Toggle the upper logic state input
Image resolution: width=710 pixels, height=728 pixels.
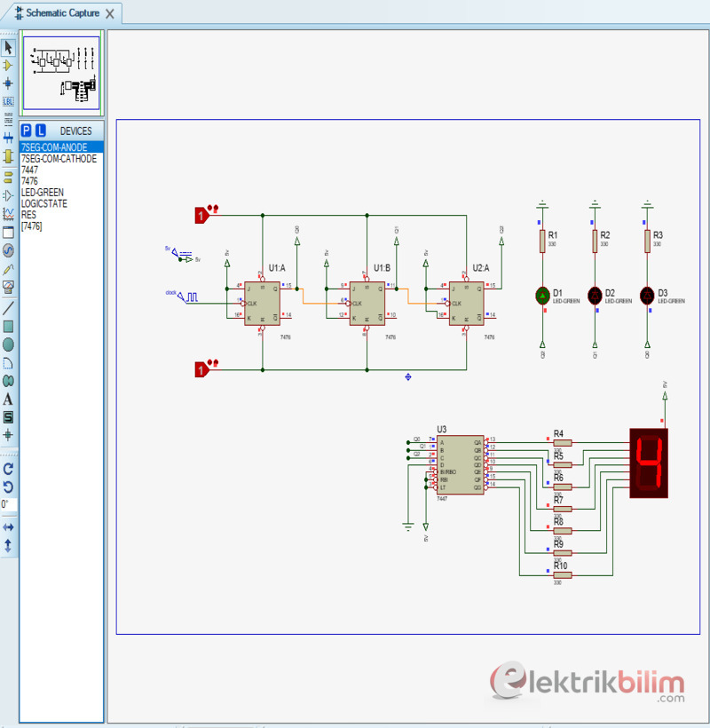click(x=201, y=215)
